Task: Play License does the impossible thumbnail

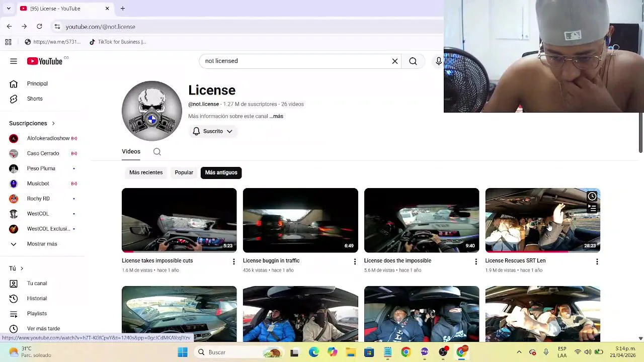Action: click(422, 220)
